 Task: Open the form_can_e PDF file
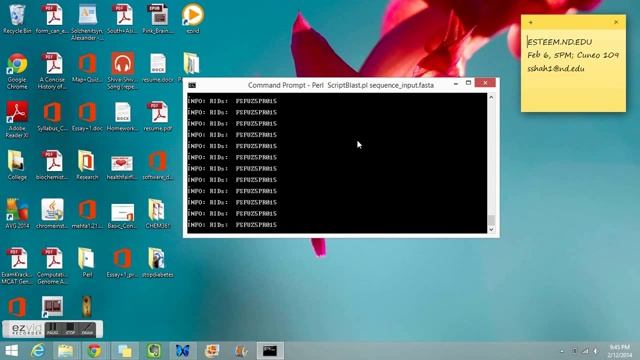click(52, 19)
